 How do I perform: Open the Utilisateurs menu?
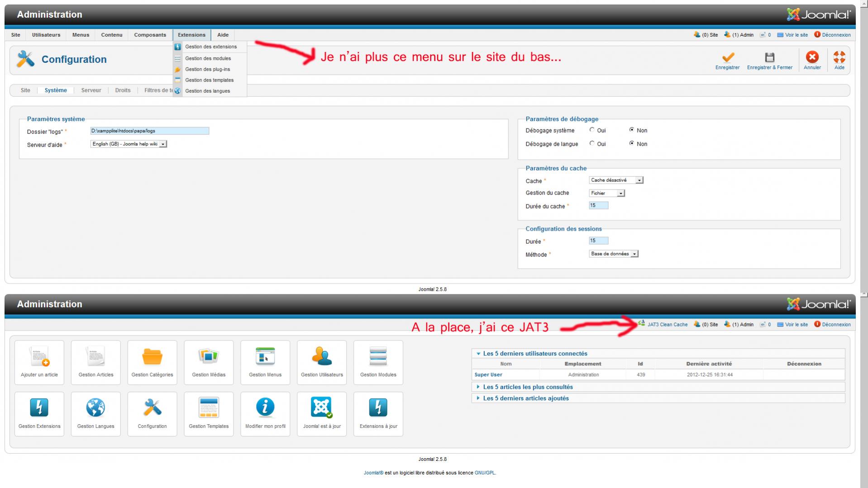tap(46, 35)
